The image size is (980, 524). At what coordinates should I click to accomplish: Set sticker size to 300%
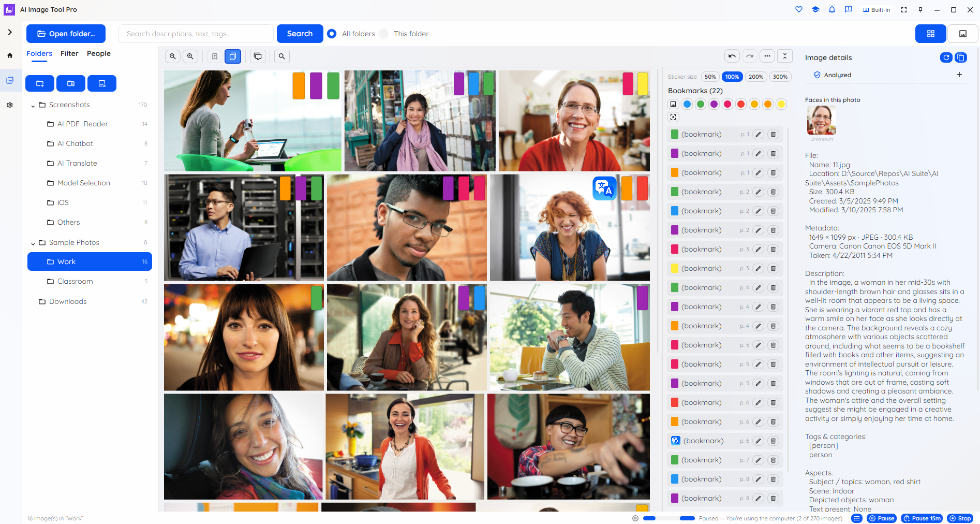pos(780,77)
